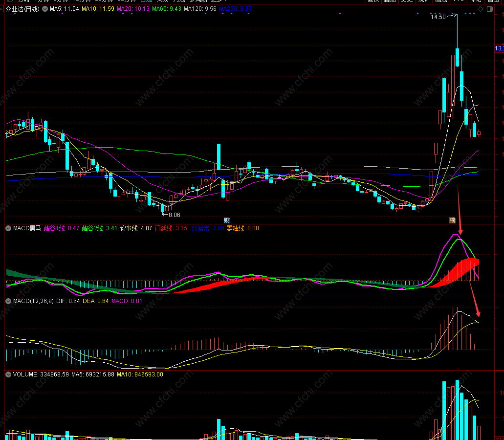Open the MACD(12,26,9) indicator dropdown arrow
This screenshot has height=440, width=504.
tap(8, 301)
